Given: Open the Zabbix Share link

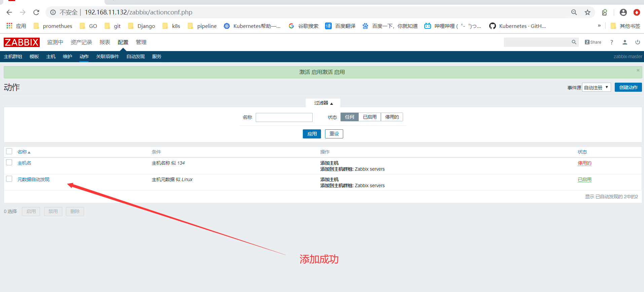Looking at the screenshot, I should click(593, 42).
